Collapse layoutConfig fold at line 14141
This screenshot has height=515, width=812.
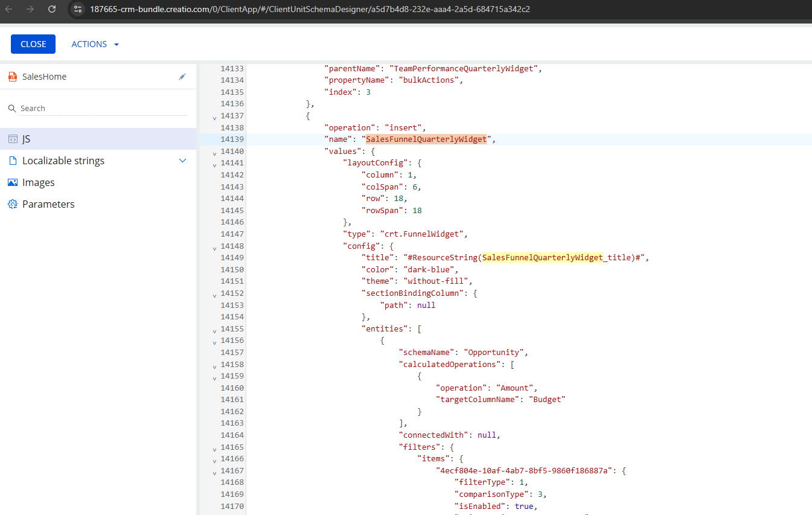coord(214,164)
